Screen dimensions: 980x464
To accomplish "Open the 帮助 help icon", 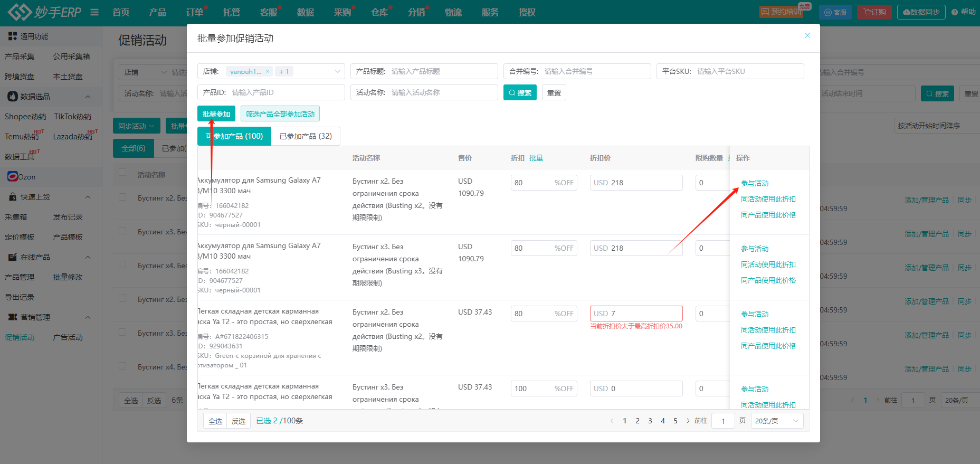I will pyautogui.click(x=954, y=12).
